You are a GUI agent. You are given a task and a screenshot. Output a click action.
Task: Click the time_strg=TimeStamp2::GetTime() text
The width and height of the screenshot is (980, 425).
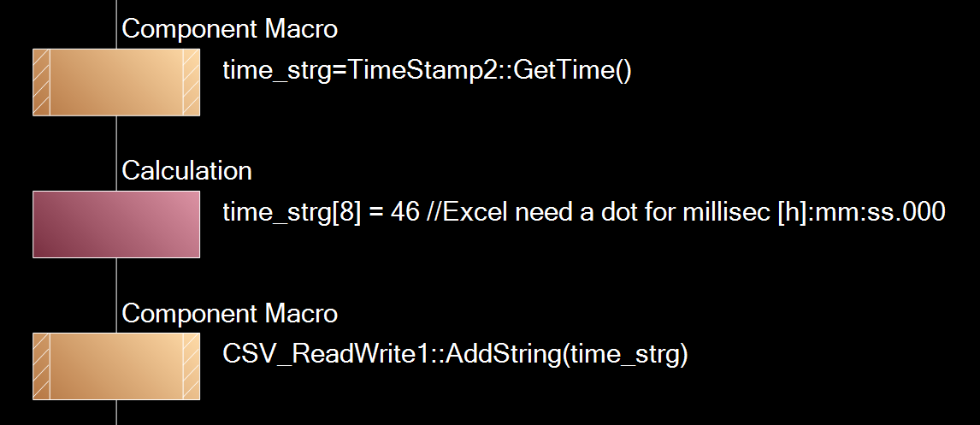click(426, 71)
